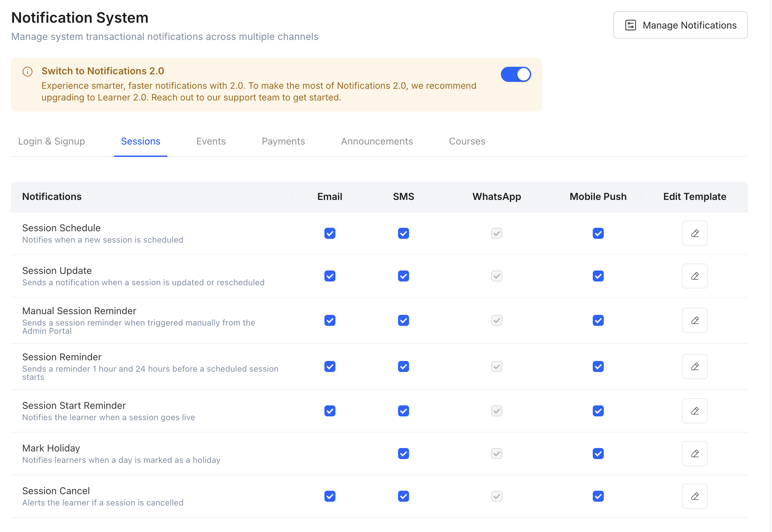This screenshot has width=772, height=532.
Task: Click the SMS column header
Action: 404,196
